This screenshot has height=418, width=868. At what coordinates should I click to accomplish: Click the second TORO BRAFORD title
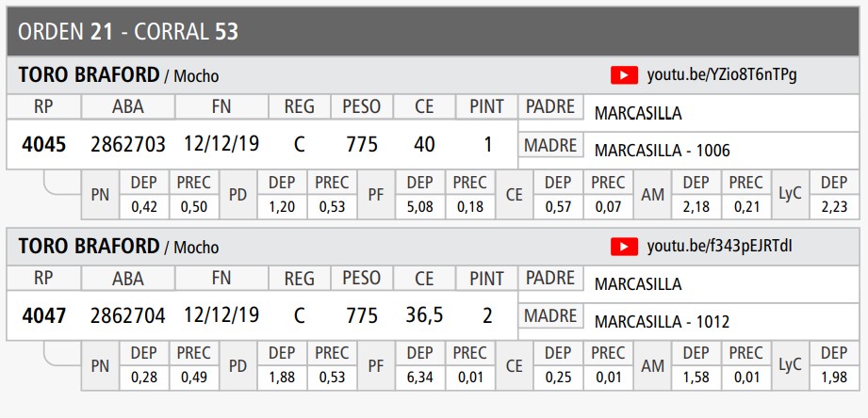point(89,247)
